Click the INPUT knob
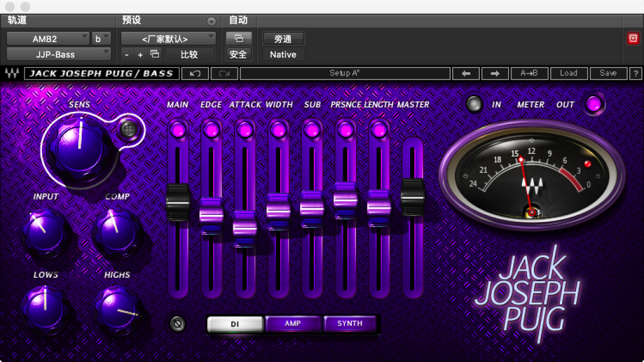The width and height of the screenshot is (644, 362). (45, 233)
